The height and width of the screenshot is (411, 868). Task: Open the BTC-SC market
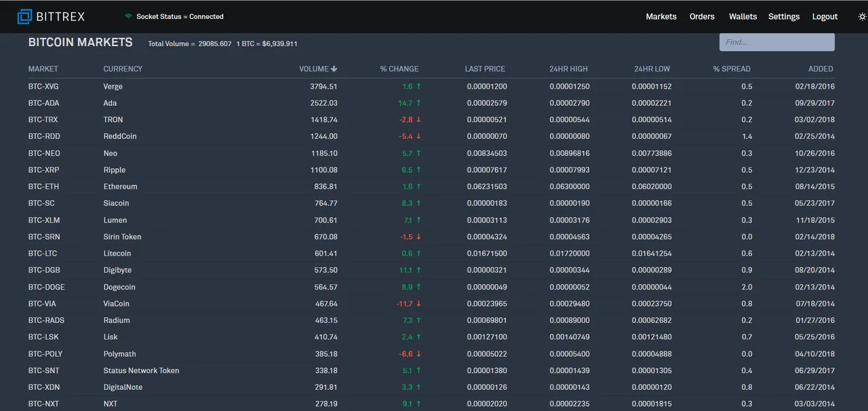(x=41, y=203)
